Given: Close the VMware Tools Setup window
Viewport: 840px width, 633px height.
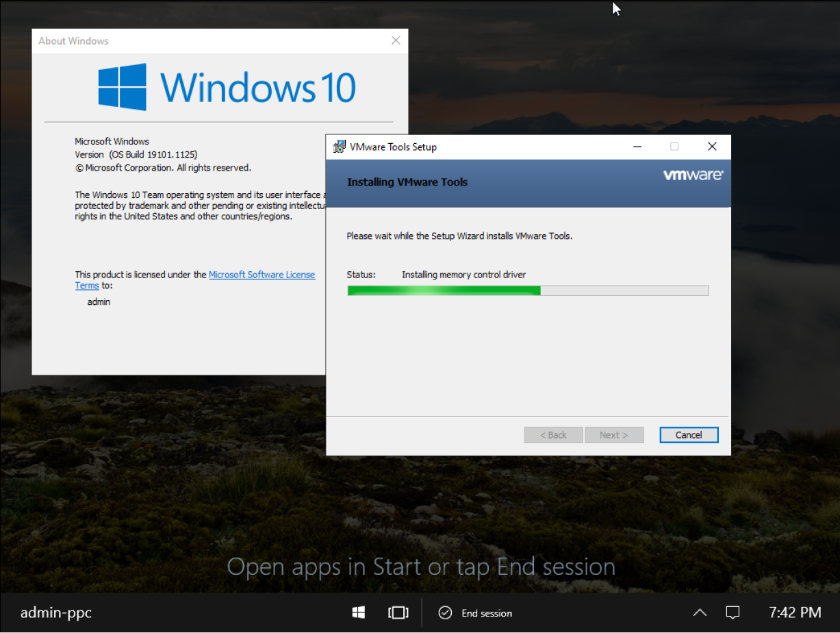Looking at the screenshot, I should coord(712,147).
